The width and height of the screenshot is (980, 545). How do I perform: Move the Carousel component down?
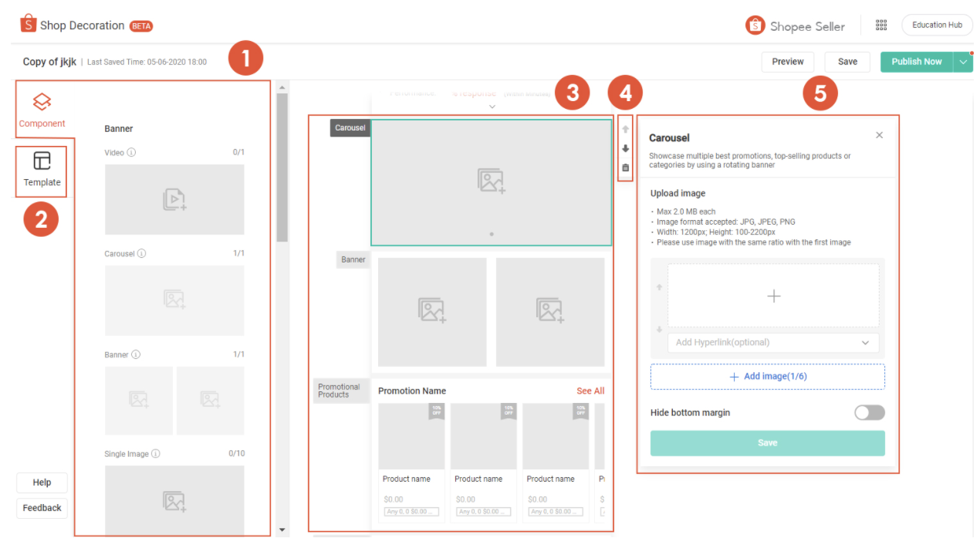[x=625, y=148]
